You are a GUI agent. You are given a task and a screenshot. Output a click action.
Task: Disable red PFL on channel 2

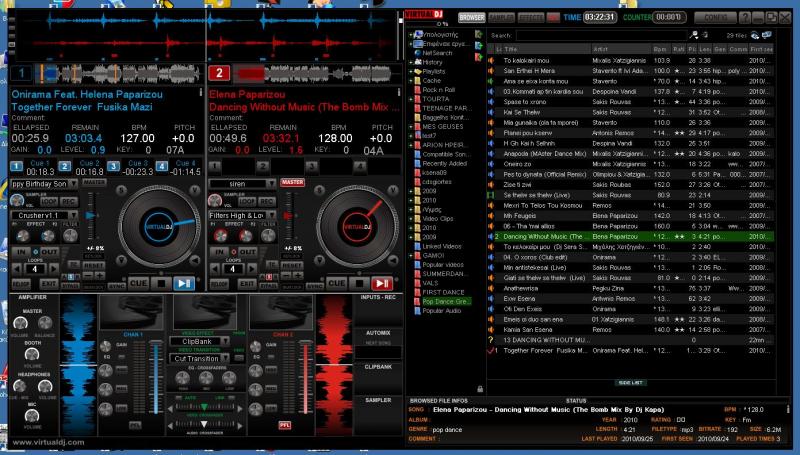pyautogui.click(x=285, y=425)
